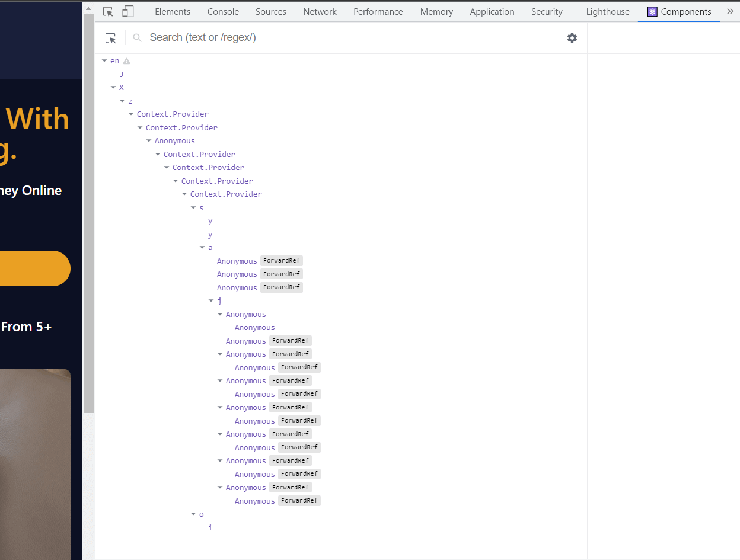The image size is (740, 560).
Task: Collapse the j component node
Action: click(x=211, y=301)
